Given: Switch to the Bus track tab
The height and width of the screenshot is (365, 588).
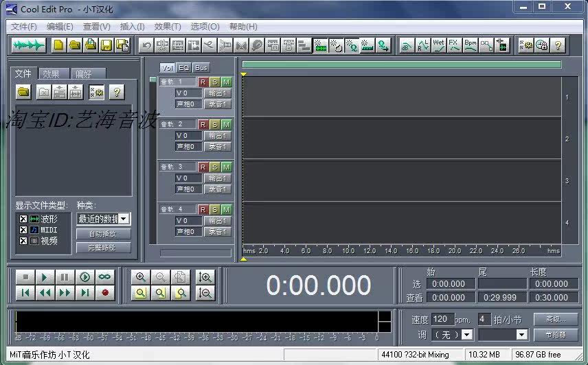Looking at the screenshot, I should (201, 68).
